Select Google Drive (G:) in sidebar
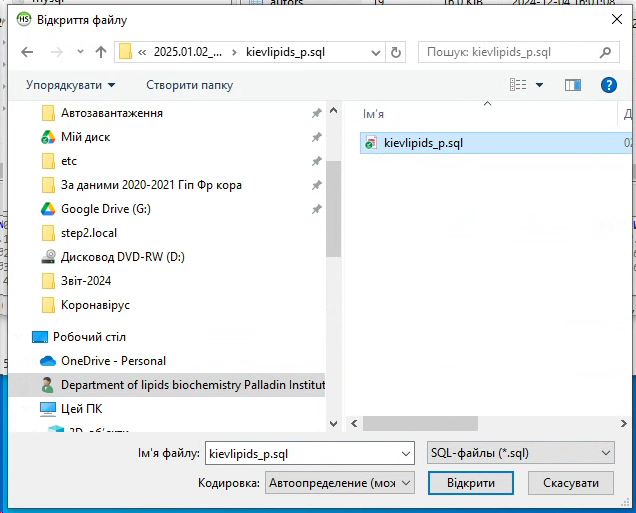 (105, 209)
